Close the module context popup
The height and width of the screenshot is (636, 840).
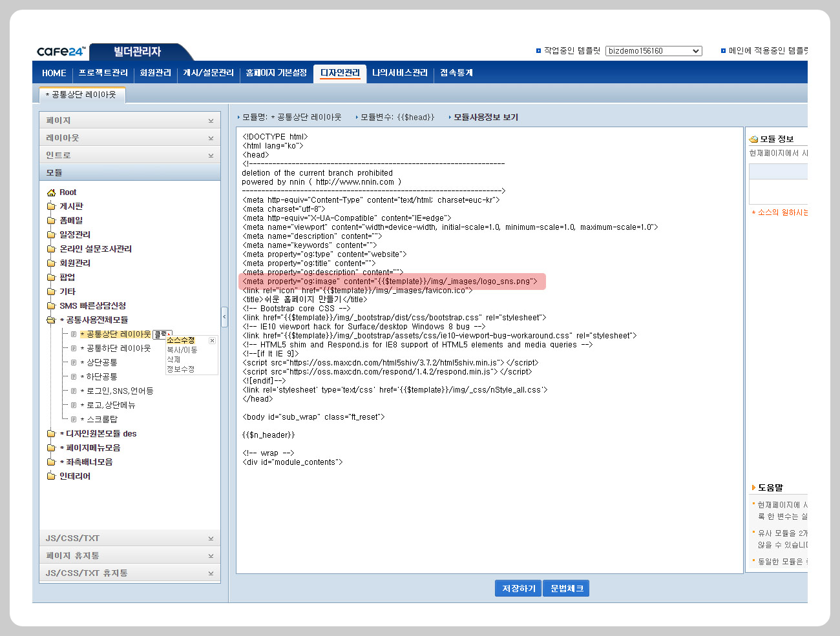point(212,340)
